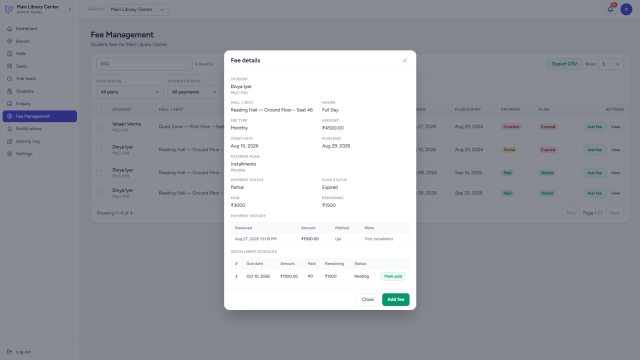Viewport: 640px width, 360px height.
Task: Click the Settings gear icon in sidebar
Action: tap(9, 154)
